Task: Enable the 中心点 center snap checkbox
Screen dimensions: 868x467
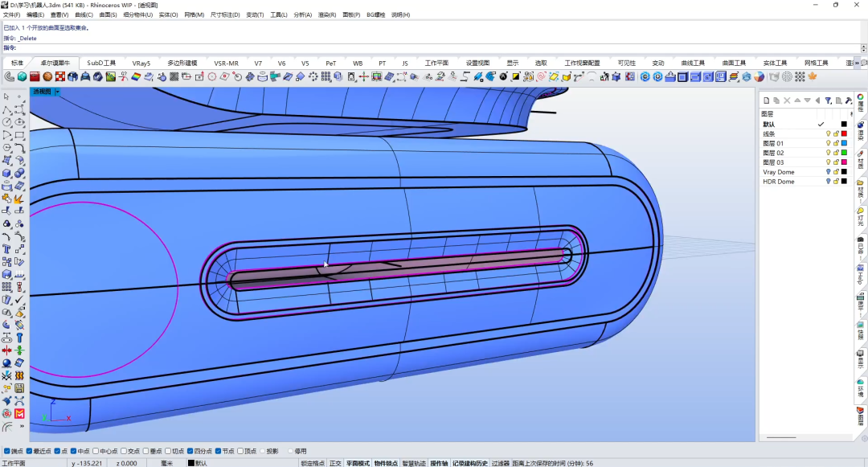Action: coord(96,451)
